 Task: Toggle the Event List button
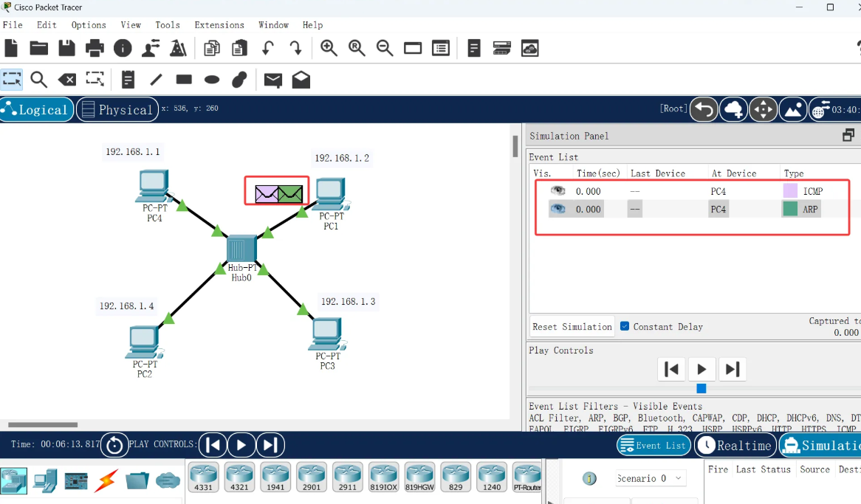pyautogui.click(x=654, y=445)
